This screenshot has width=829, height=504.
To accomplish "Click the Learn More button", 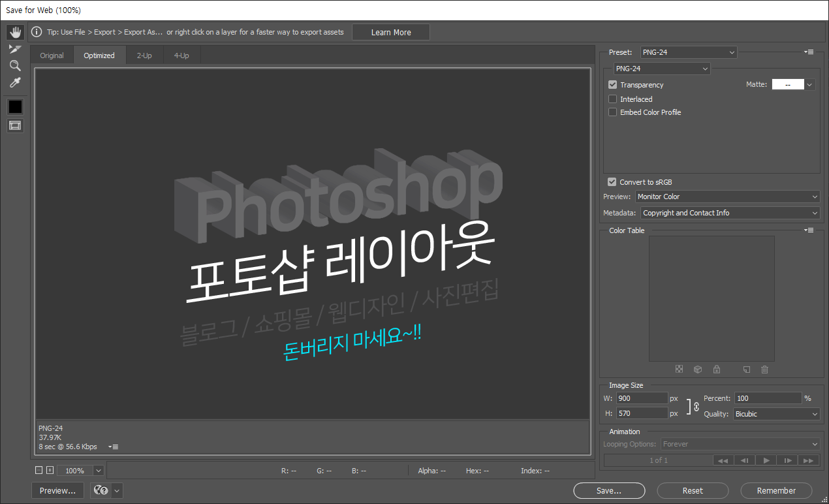I will [391, 32].
